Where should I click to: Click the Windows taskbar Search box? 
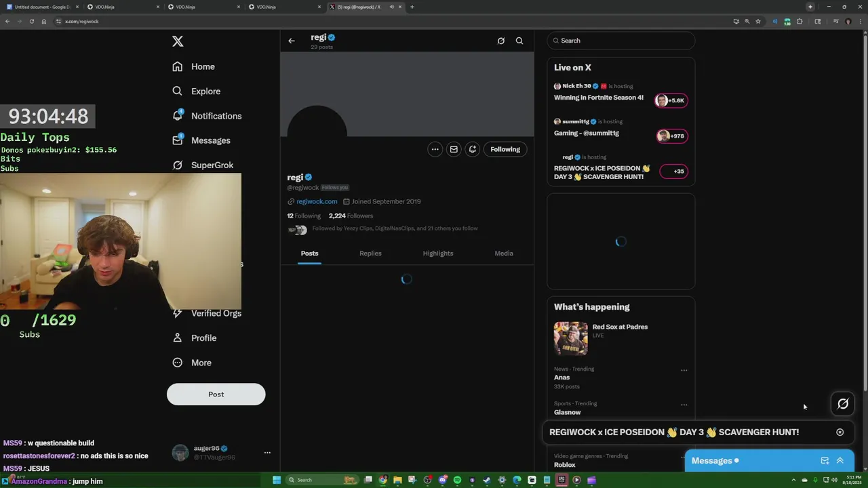pyautogui.click(x=323, y=480)
